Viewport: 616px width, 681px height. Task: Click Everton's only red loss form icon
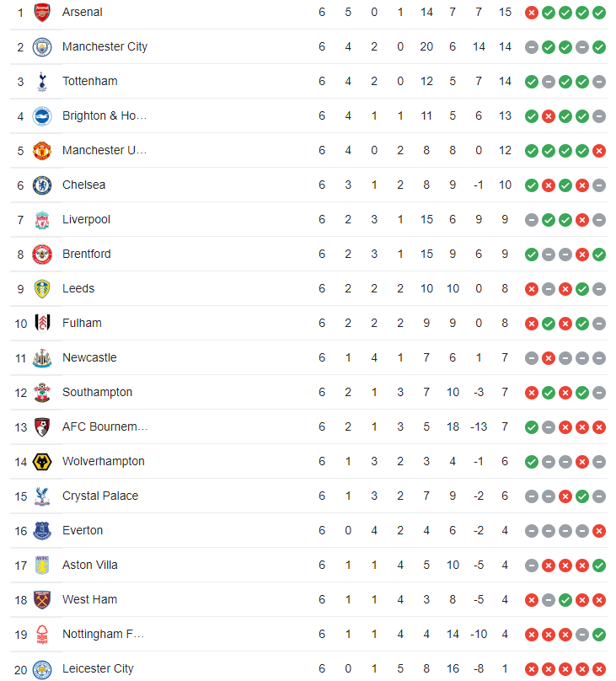tap(599, 531)
